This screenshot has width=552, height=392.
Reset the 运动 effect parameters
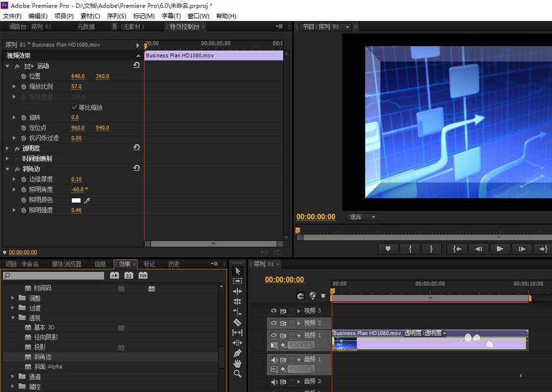pos(136,65)
